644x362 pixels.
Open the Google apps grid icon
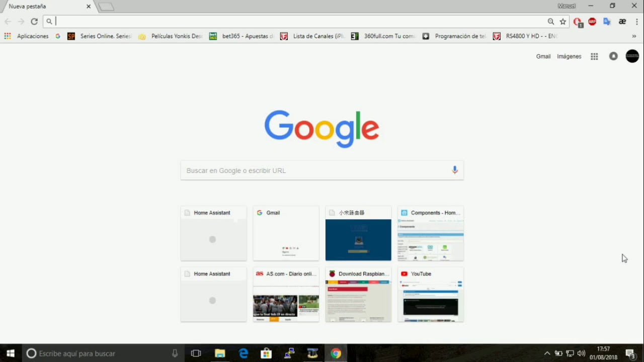(x=594, y=56)
